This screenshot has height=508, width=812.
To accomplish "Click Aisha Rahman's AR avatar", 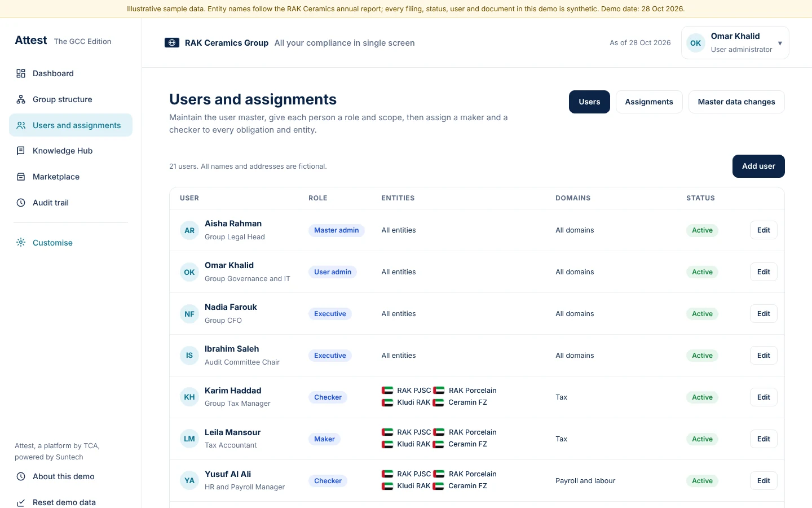I will coord(189,230).
